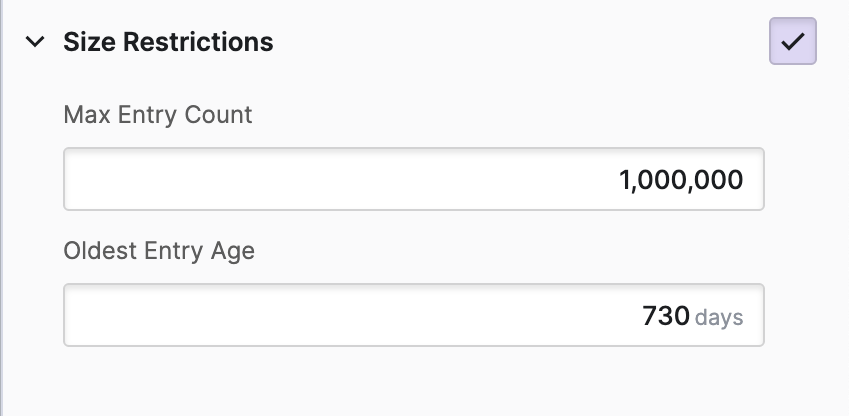Screen dimensions: 849x416
Task: Click the Max Entry Count input field
Action: [413, 180]
